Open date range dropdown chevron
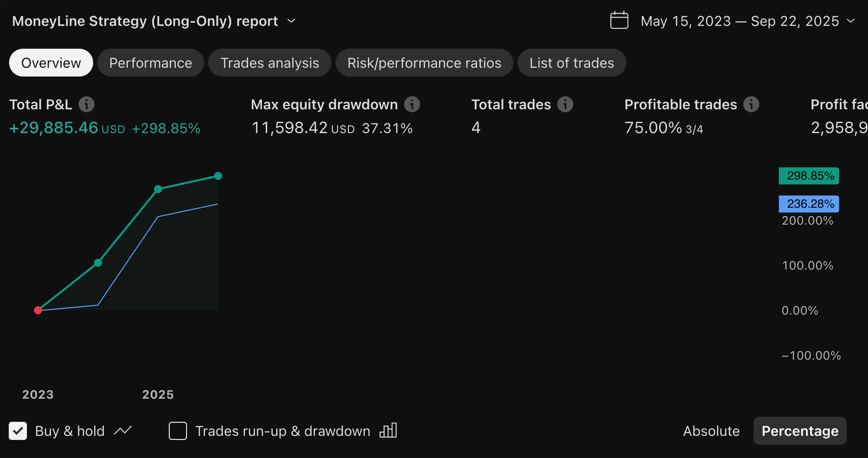868x458 pixels. pos(851,21)
